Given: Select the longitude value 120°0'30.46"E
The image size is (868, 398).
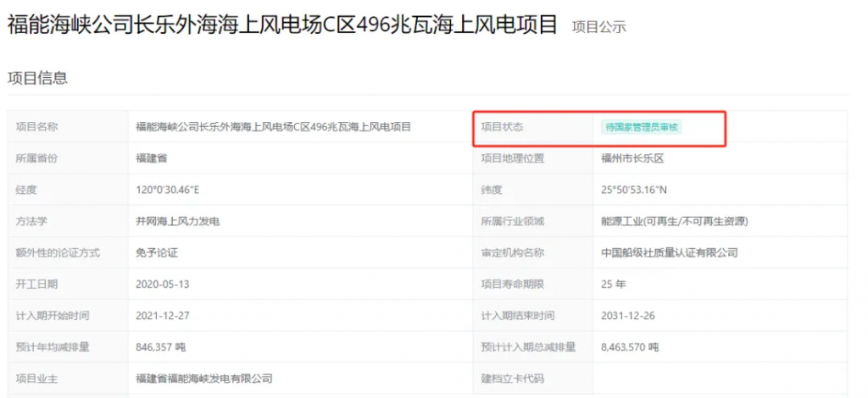Looking at the screenshot, I should (168, 190).
